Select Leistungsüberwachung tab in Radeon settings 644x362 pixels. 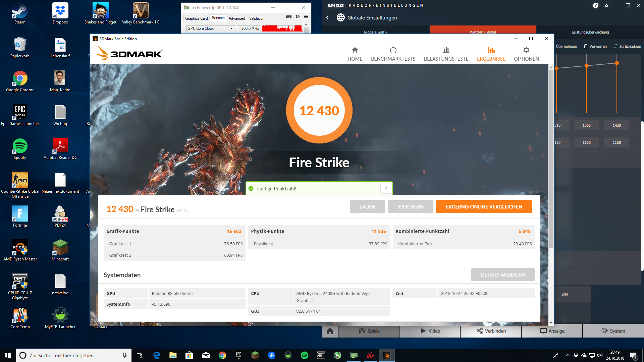pyautogui.click(x=590, y=32)
